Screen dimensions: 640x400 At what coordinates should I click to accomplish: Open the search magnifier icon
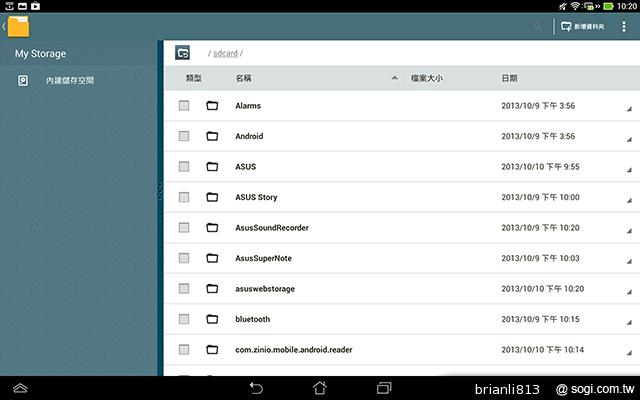click(x=537, y=27)
